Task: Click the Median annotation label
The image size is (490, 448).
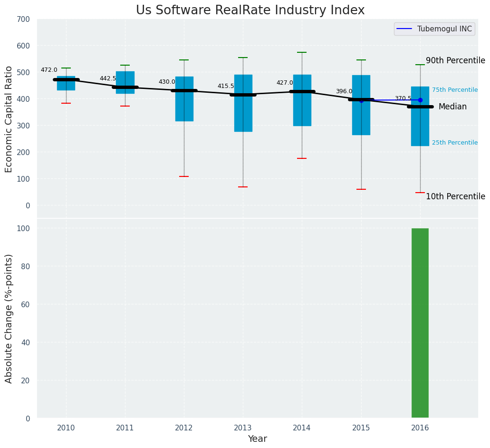Action: click(x=452, y=107)
